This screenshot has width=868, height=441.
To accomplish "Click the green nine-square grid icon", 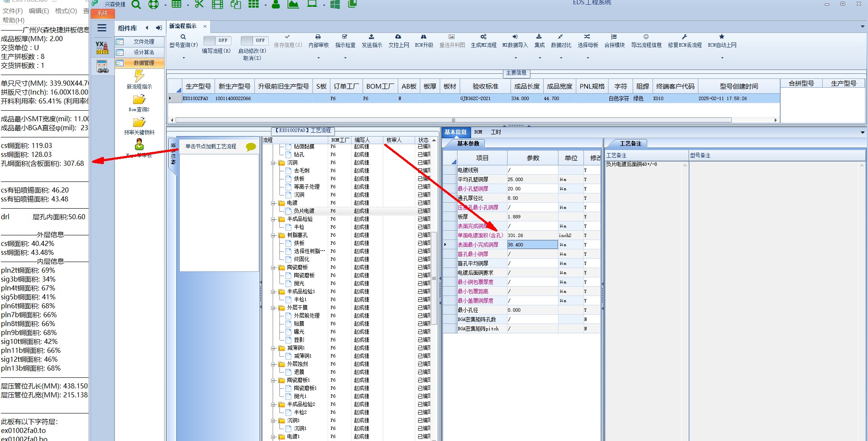I will 254,4.
